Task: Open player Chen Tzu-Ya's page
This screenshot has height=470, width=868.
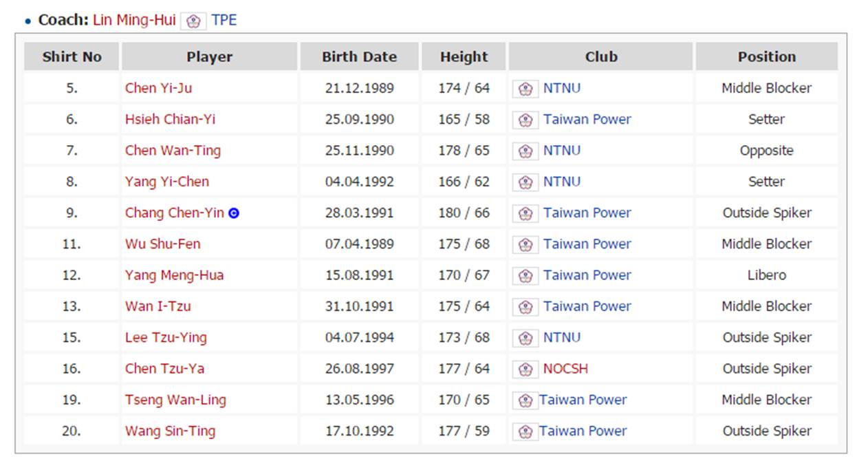Action: 164,368
